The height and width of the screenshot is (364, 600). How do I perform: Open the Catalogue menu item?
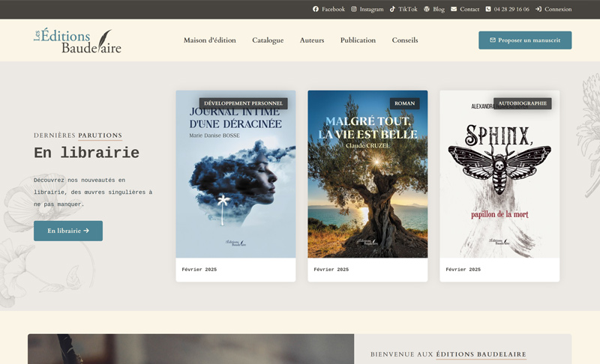coord(268,40)
